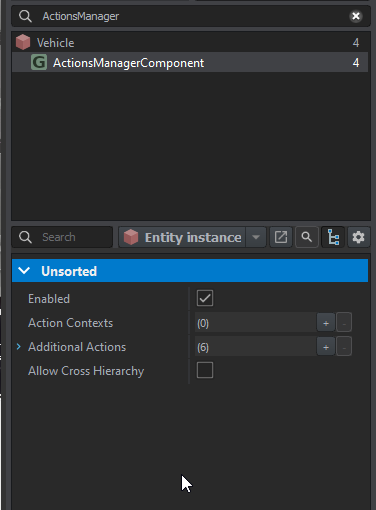Click the properties search magnifier icon
This screenshot has width=376, height=510.
click(25, 237)
